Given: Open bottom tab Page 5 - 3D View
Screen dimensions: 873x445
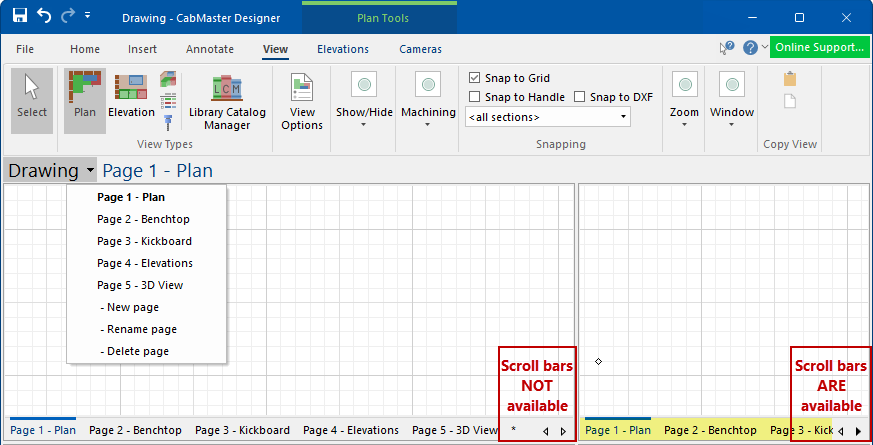Looking at the screenshot, I should [454, 430].
